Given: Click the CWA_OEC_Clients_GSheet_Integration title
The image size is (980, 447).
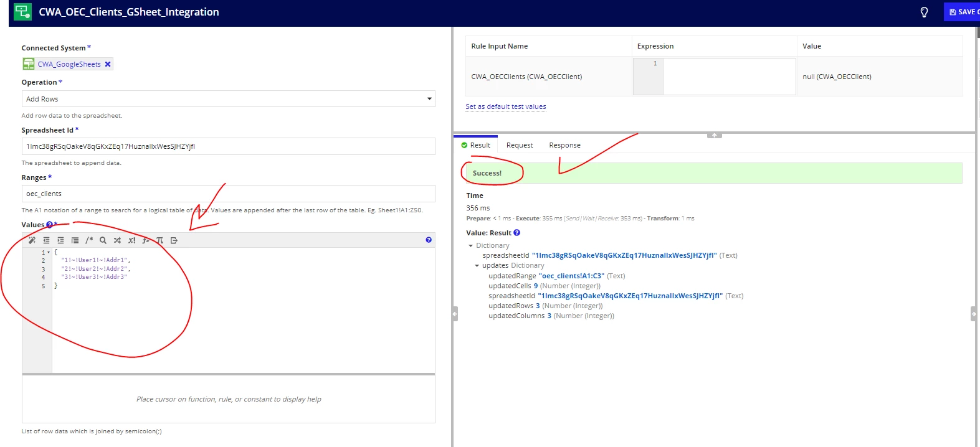Looking at the screenshot, I should 129,12.
